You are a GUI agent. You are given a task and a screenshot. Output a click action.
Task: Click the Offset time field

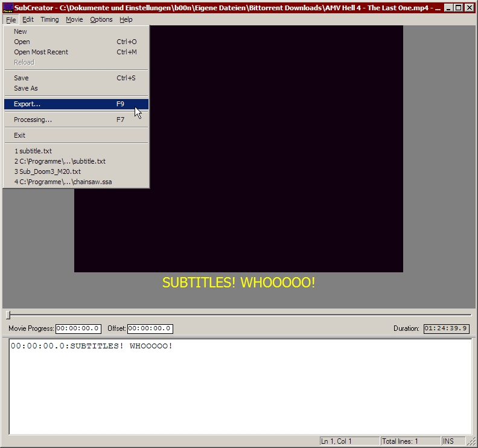(x=150, y=328)
